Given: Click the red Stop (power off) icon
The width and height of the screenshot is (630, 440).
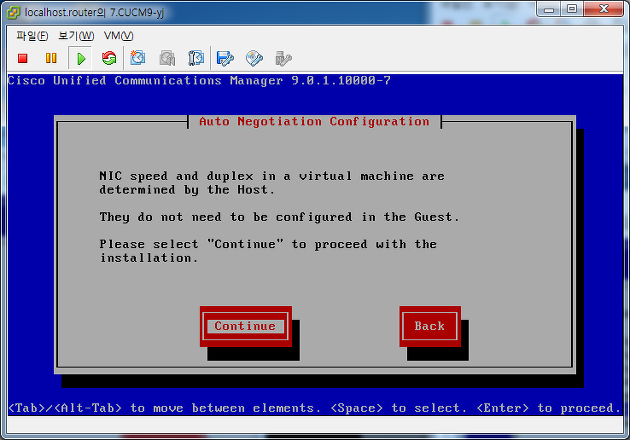Looking at the screenshot, I should [23, 59].
